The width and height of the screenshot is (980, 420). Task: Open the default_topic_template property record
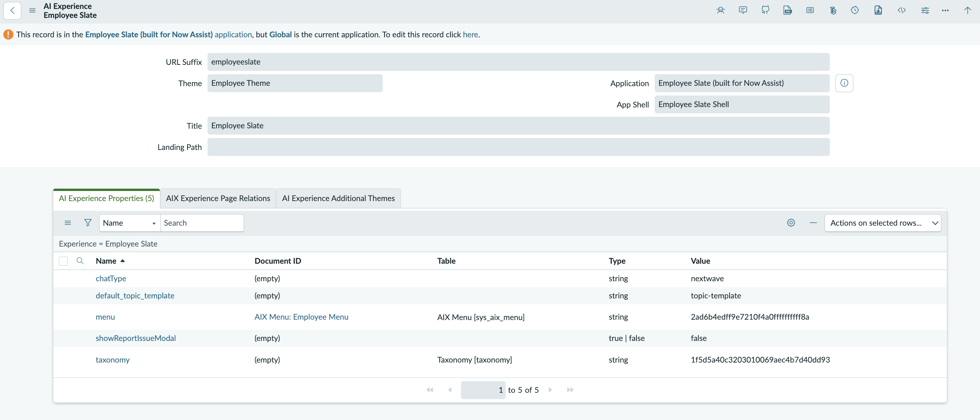point(135,295)
